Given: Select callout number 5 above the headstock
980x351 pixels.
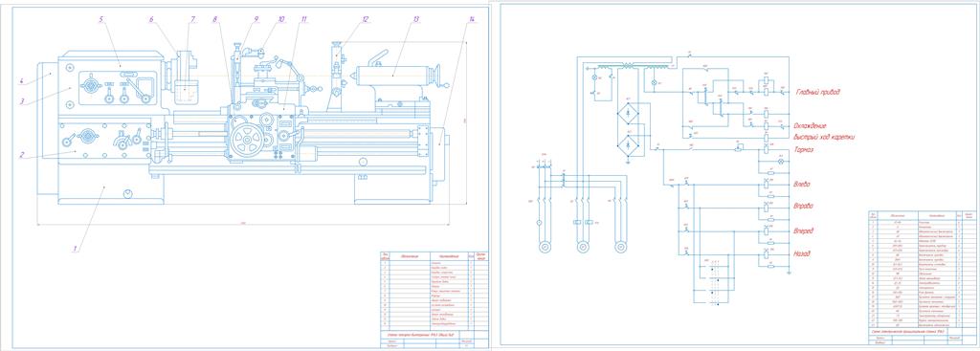Looking at the screenshot, I should [x=100, y=19].
